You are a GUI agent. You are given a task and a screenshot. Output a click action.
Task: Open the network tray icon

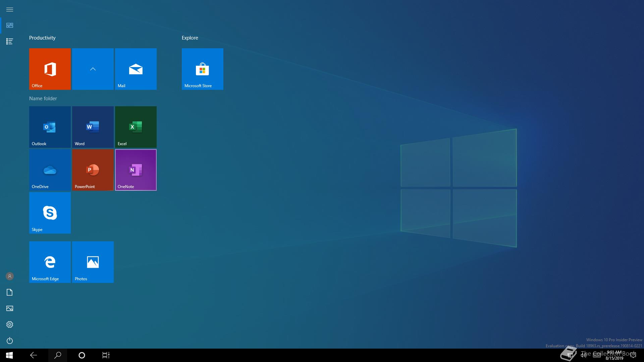pyautogui.click(x=570, y=355)
